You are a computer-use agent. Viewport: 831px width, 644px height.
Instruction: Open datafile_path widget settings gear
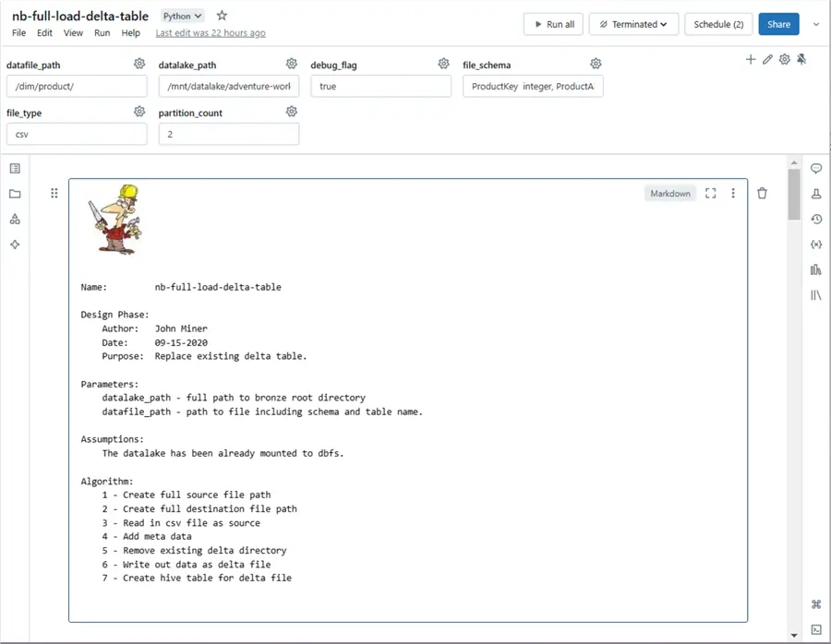pyautogui.click(x=139, y=64)
